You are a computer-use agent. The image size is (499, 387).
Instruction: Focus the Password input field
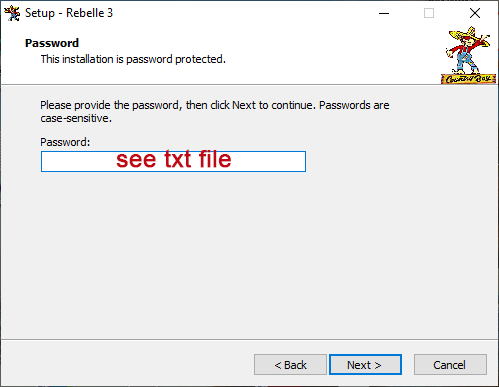pyautogui.click(x=173, y=162)
